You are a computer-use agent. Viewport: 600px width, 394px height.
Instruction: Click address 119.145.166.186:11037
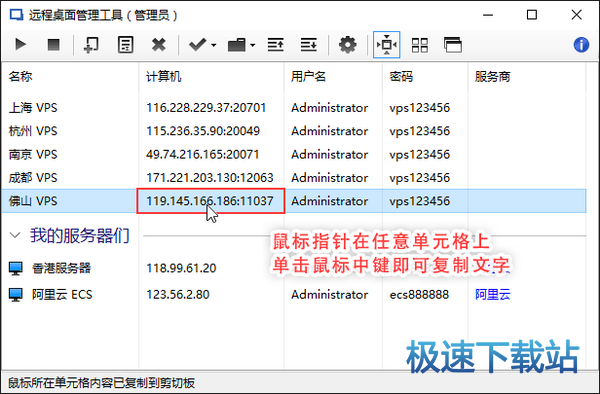pyautogui.click(x=210, y=201)
